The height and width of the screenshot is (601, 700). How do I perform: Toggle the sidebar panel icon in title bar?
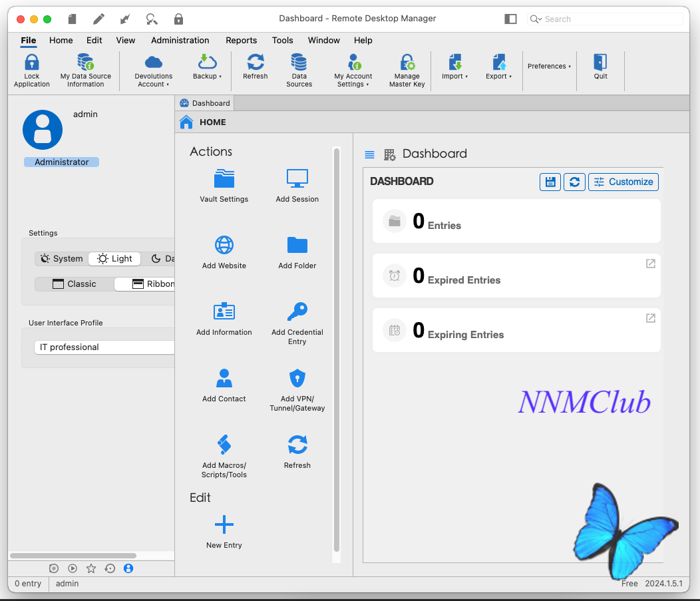pos(511,19)
